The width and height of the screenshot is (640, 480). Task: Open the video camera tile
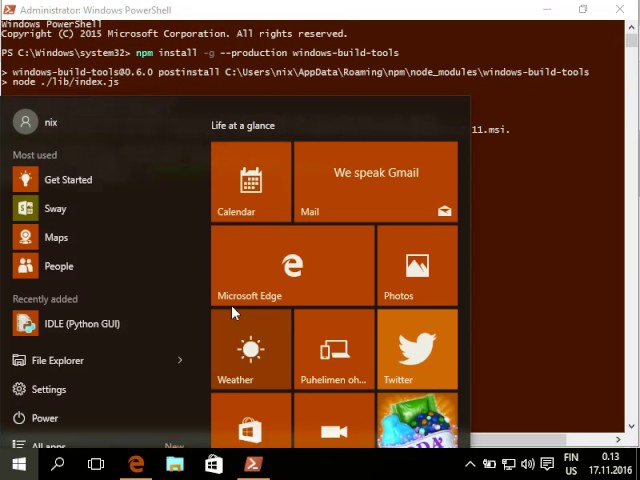pyautogui.click(x=334, y=420)
